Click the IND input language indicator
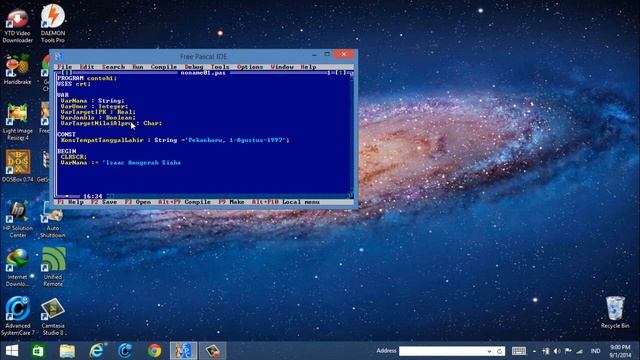The image size is (640, 360). coord(596,351)
